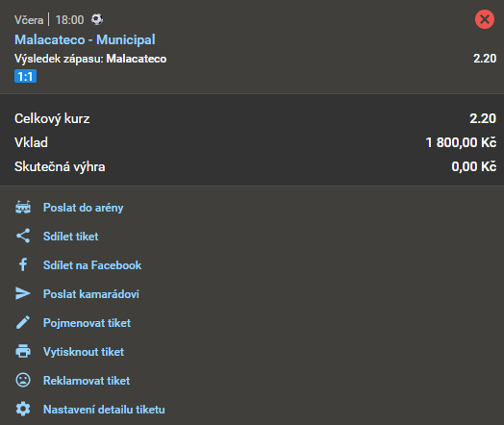
Task: Choose Sdílet tiket
Action: pos(71,237)
